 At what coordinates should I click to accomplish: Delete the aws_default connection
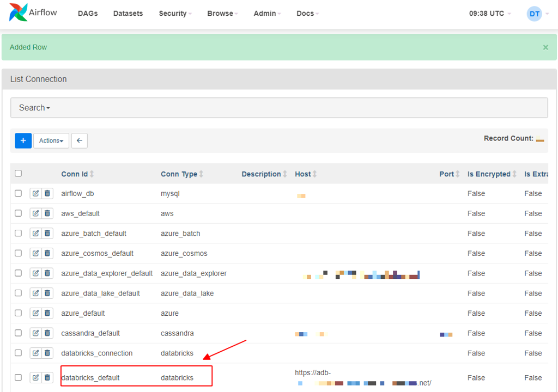click(47, 213)
